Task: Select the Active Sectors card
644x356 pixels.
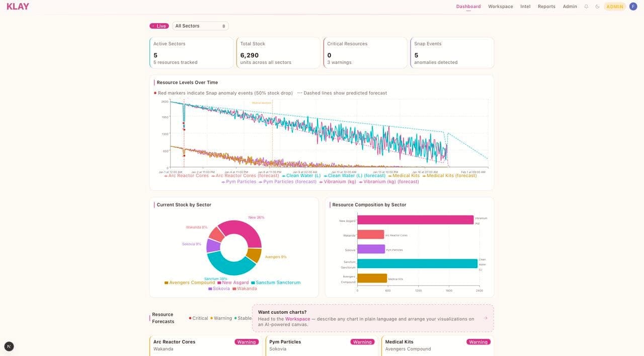Action: (x=191, y=52)
